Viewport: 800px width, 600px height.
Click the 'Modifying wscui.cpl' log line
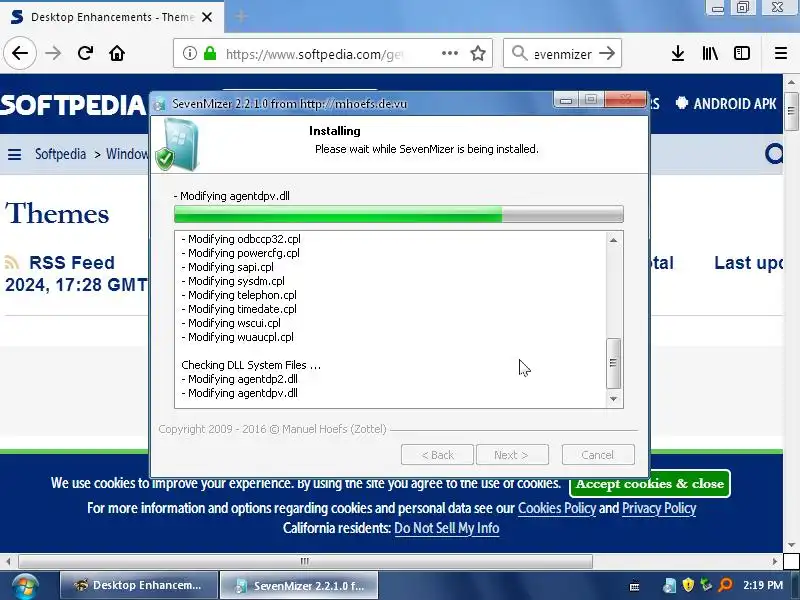pyautogui.click(x=231, y=323)
